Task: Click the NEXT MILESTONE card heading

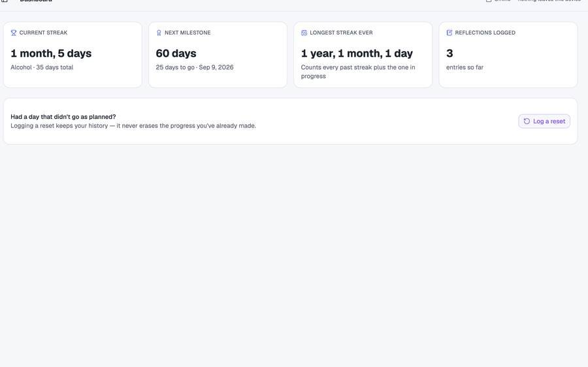Action: tap(188, 33)
